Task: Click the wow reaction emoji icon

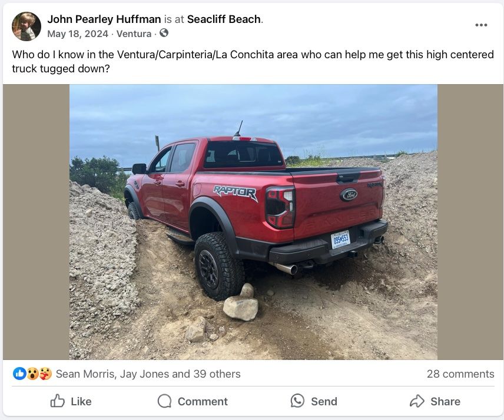Action: point(32,374)
